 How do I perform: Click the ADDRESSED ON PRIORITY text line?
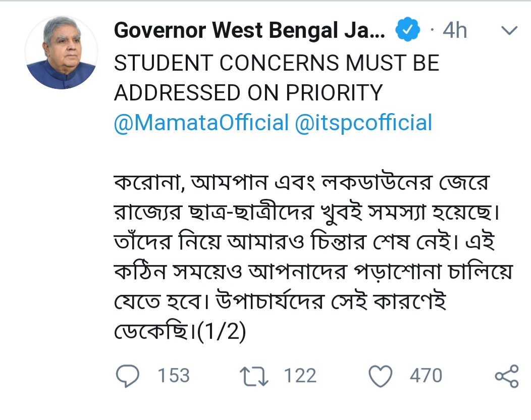(x=248, y=93)
